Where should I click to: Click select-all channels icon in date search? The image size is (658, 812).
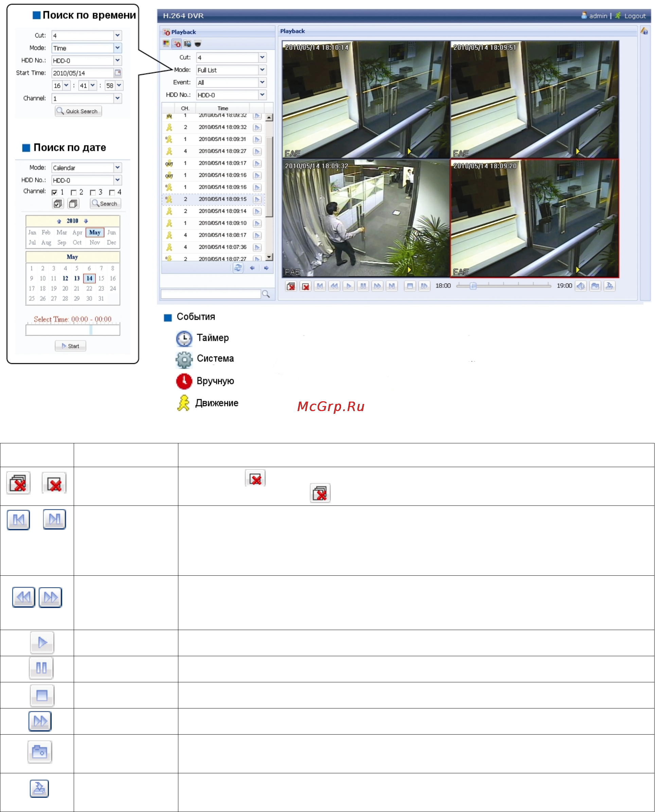coord(58,204)
